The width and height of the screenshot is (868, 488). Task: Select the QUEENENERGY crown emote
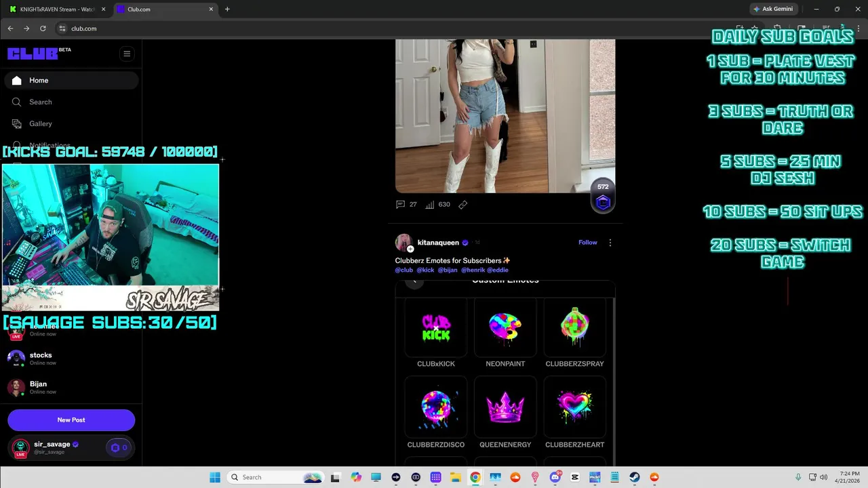pos(505,407)
